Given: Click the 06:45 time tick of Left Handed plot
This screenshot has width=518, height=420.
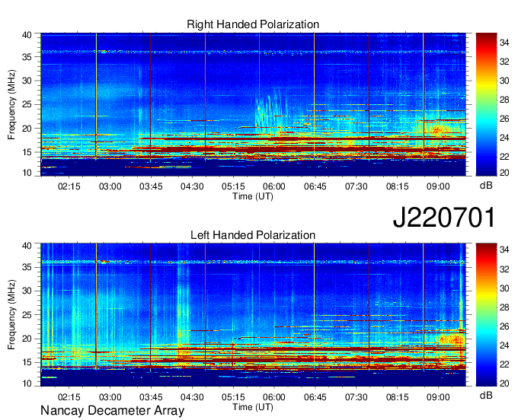Looking at the screenshot, I should click(x=315, y=397).
